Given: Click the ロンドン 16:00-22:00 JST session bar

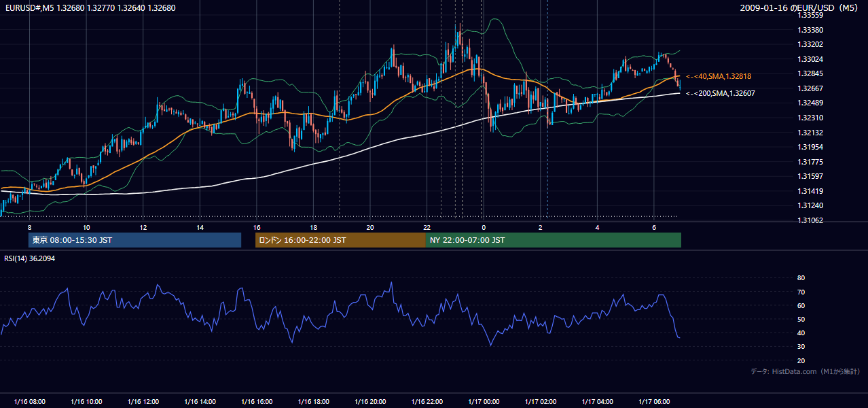Looking at the screenshot, I should click(x=340, y=240).
